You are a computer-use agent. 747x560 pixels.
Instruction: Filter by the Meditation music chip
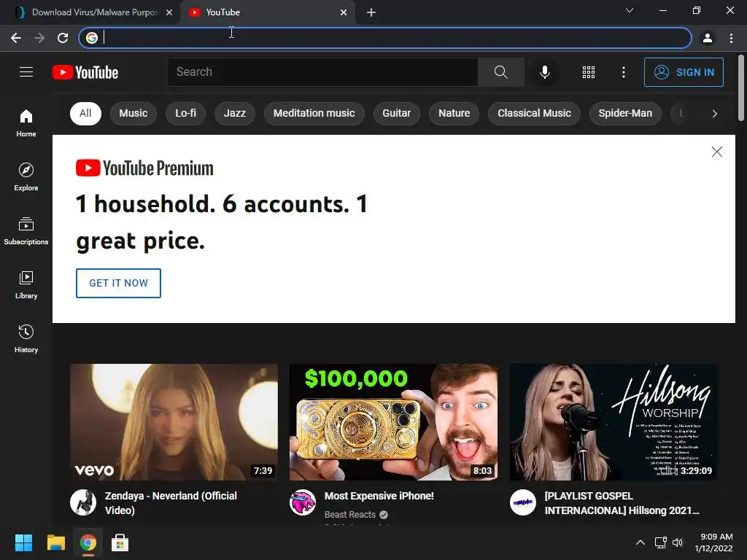[x=314, y=113]
